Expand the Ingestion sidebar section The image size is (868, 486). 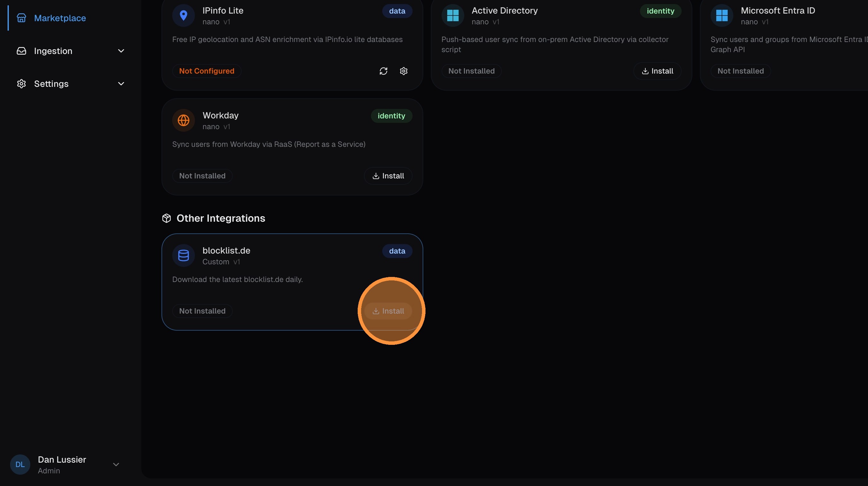pyautogui.click(x=120, y=51)
